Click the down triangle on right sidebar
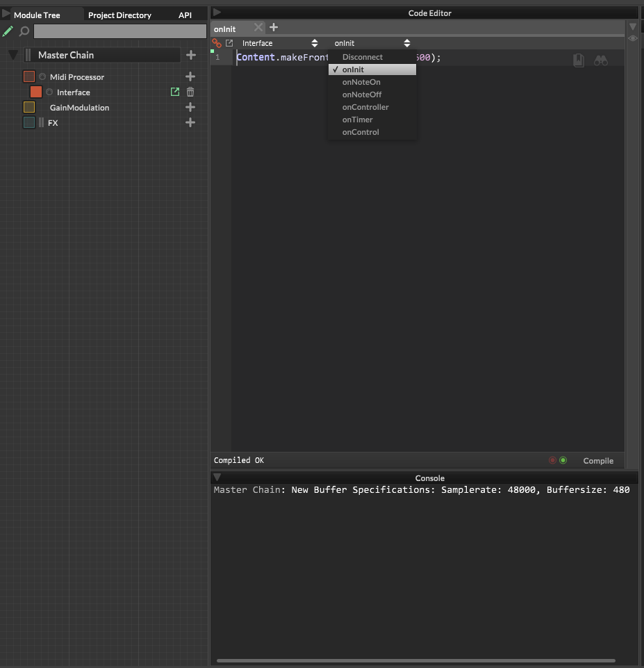The image size is (644, 668). 633,26
